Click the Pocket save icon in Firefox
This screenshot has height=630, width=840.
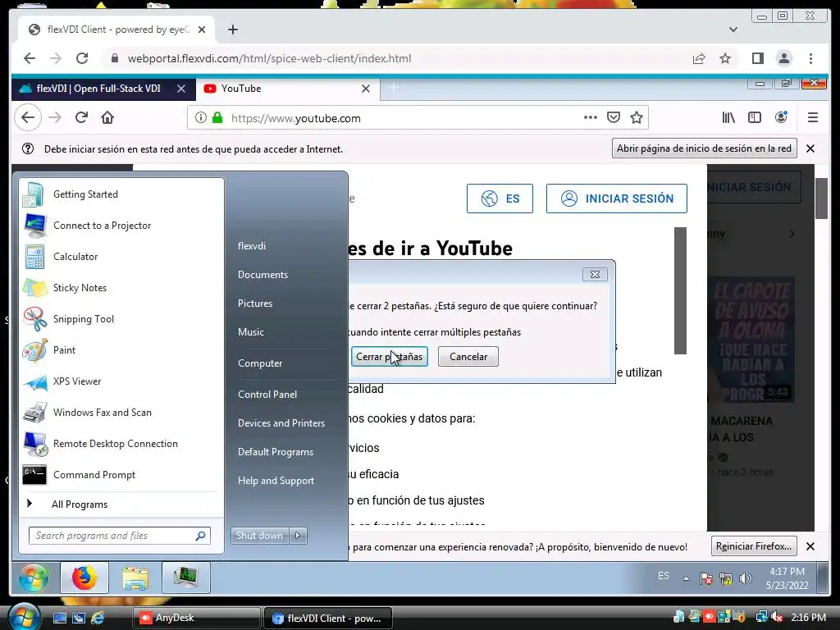pyautogui.click(x=614, y=117)
